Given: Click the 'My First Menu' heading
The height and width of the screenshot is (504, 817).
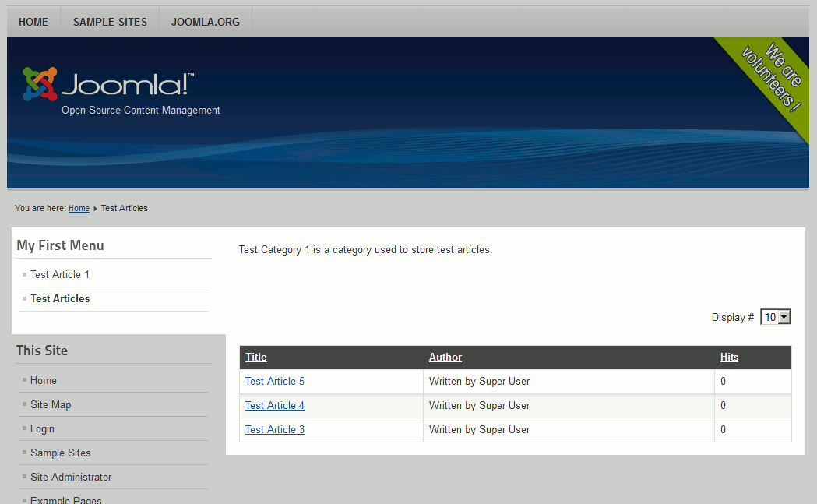Looking at the screenshot, I should pyautogui.click(x=61, y=245).
